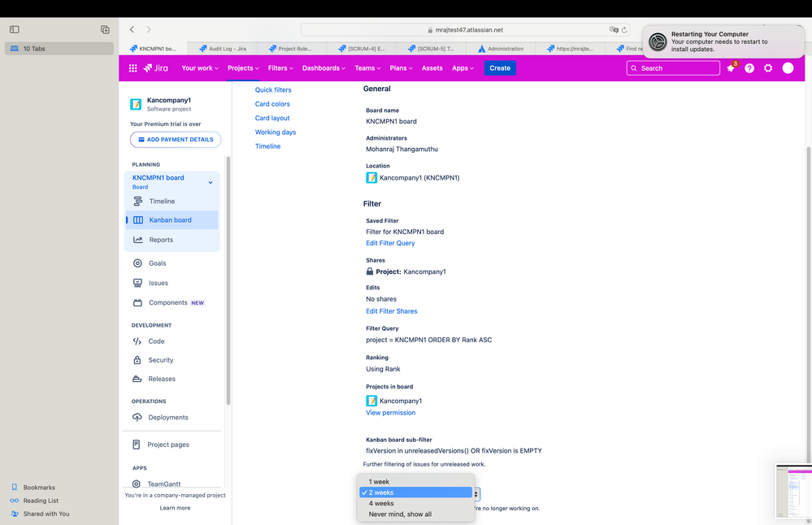Open Timeline board settings link
812x525 pixels.
click(x=267, y=146)
